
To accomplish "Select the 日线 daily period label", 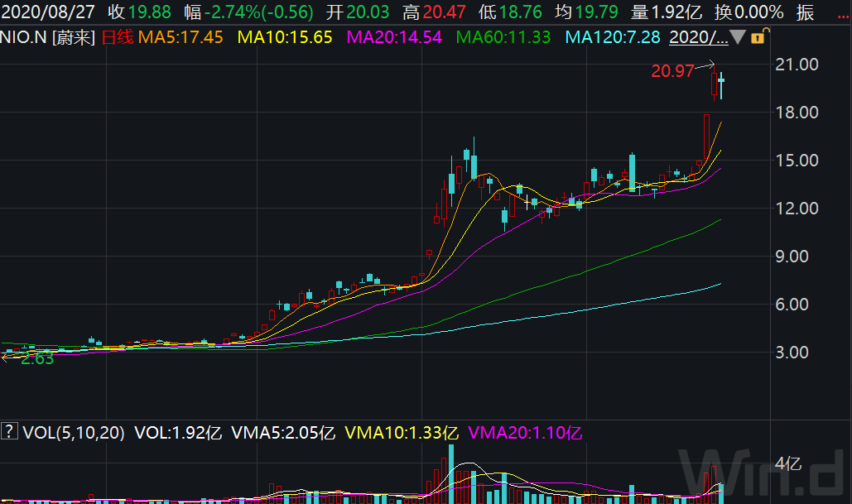I will [x=118, y=37].
